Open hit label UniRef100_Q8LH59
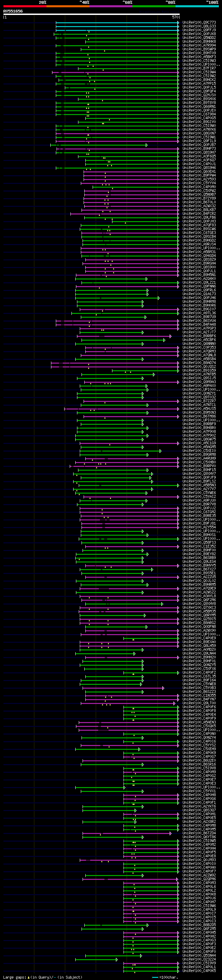 pyautogui.click(x=199, y=646)
